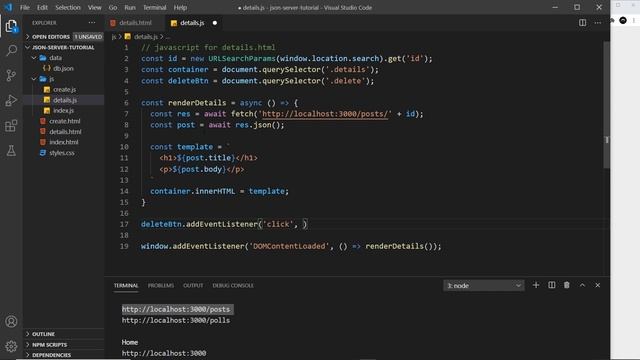Open the Edit menu

pos(42,7)
